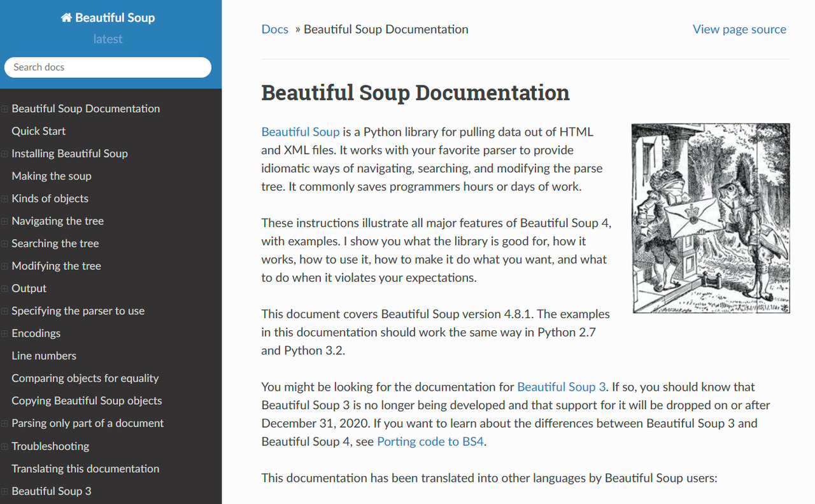
Task: Expand Beautiful Soup Documentation plus icon
Action: coord(4,109)
